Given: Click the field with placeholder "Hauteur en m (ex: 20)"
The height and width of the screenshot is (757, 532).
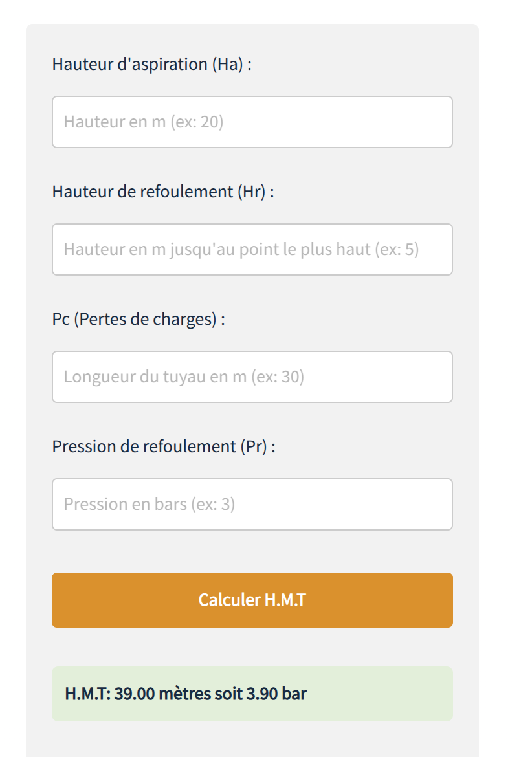Looking at the screenshot, I should pyautogui.click(x=252, y=122).
